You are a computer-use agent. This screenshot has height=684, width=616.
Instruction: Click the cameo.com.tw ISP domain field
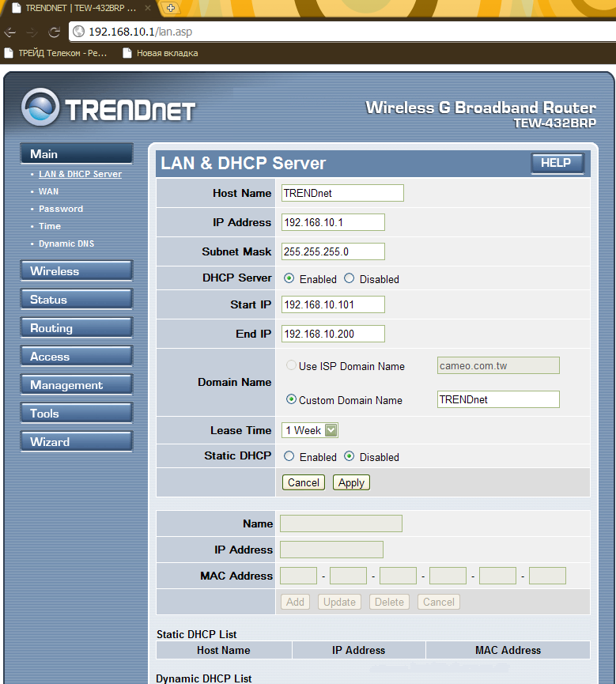(x=498, y=365)
